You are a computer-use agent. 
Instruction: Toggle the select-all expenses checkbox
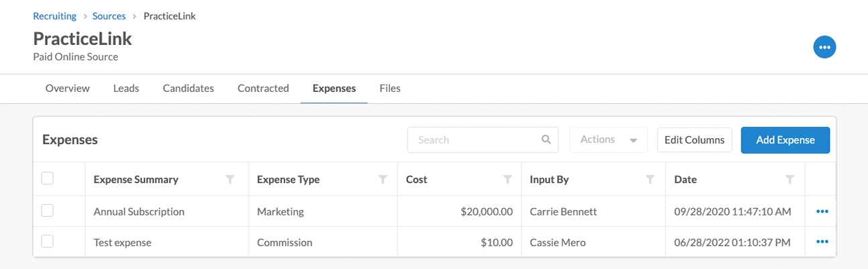click(x=48, y=178)
